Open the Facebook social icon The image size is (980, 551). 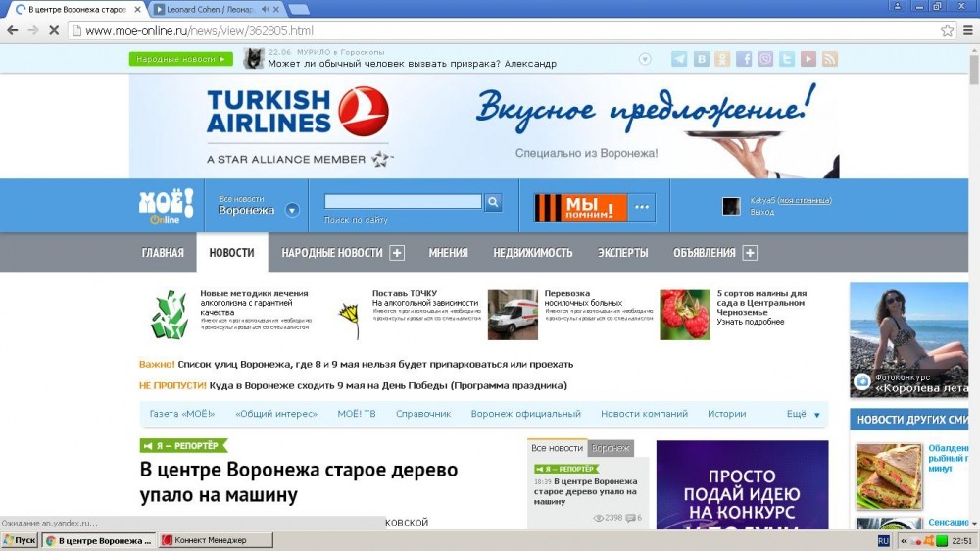pyautogui.click(x=744, y=59)
